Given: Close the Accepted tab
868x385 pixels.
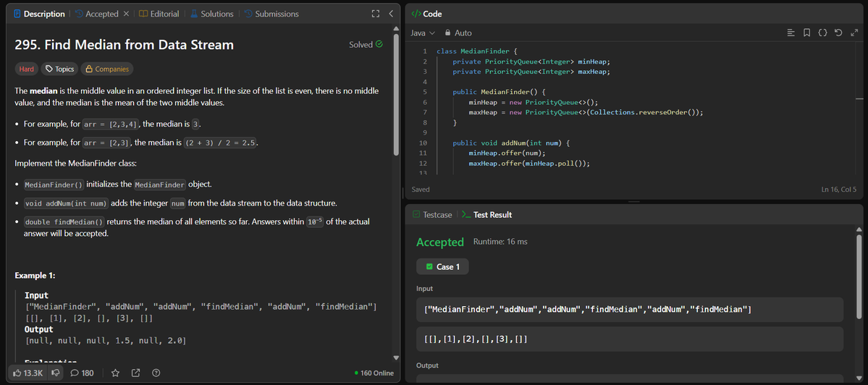Looking at the screenshot, I should (126, 14).
